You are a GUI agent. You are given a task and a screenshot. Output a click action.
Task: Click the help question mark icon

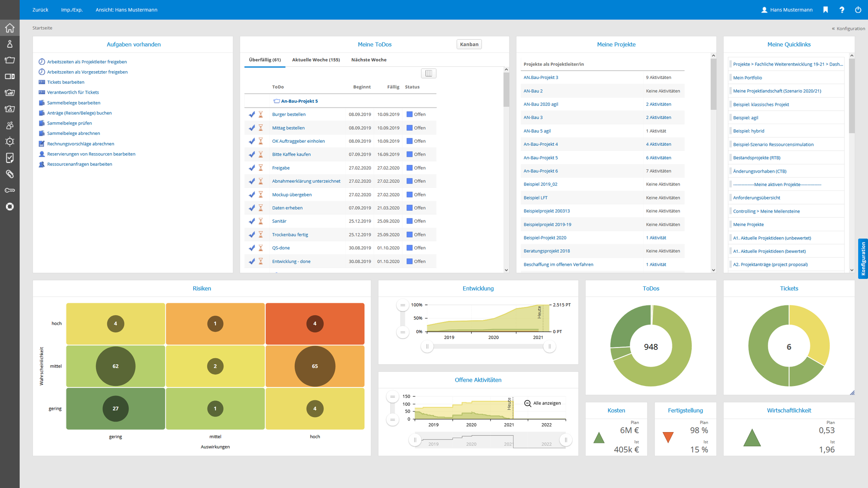[842, 10]
